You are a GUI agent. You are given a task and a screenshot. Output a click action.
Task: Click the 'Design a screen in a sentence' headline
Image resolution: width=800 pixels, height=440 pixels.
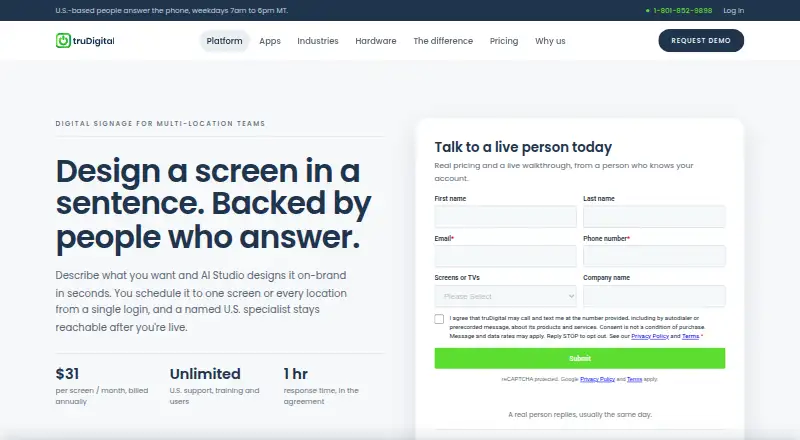[213, 204]
